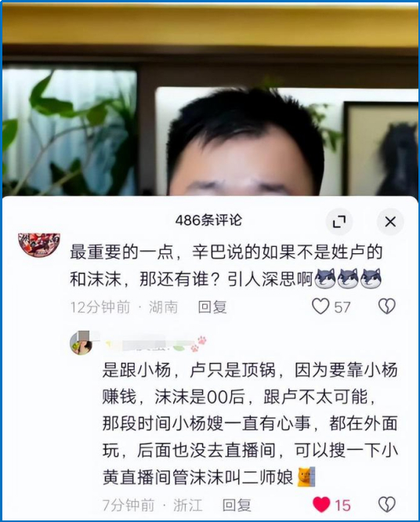Tap the 57 like count
The height and width of the screenshot is (522, 420).
[x=342, y=307]
